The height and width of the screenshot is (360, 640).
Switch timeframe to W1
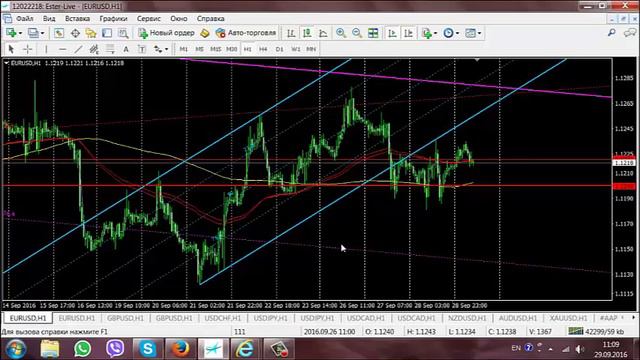coord(296,49)
